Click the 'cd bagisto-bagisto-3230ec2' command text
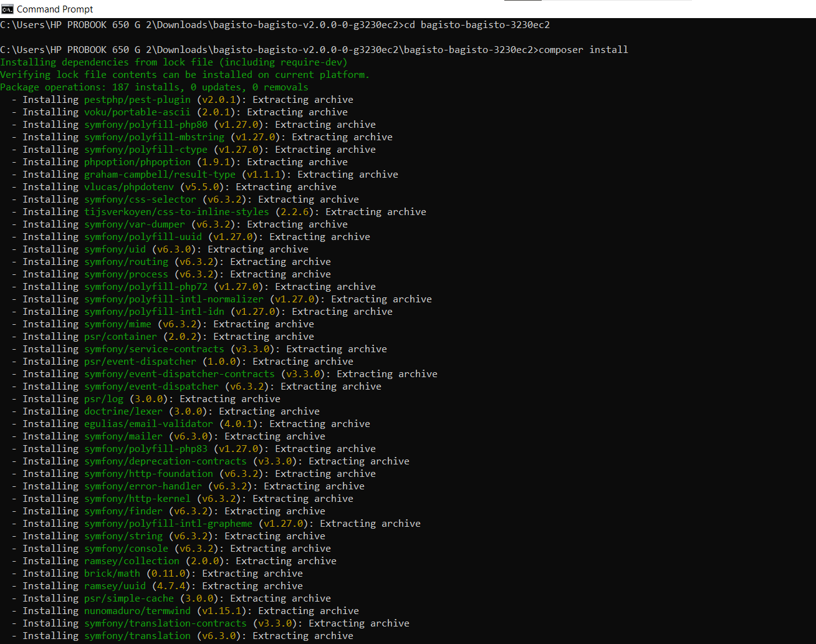 (477, 25)
